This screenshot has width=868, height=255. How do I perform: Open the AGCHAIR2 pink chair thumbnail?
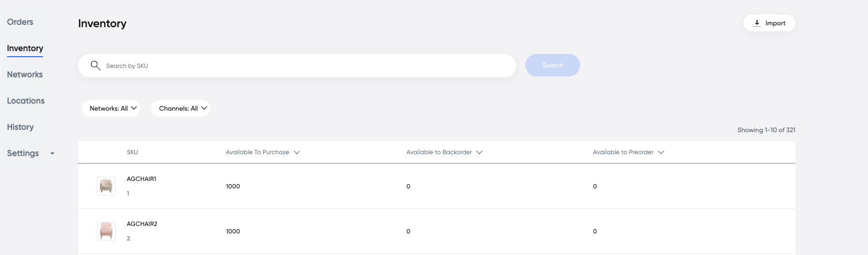point(106,231)
